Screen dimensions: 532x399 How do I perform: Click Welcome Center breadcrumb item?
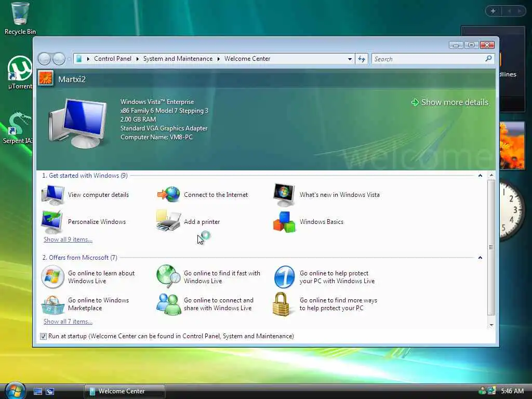[247, 59]
